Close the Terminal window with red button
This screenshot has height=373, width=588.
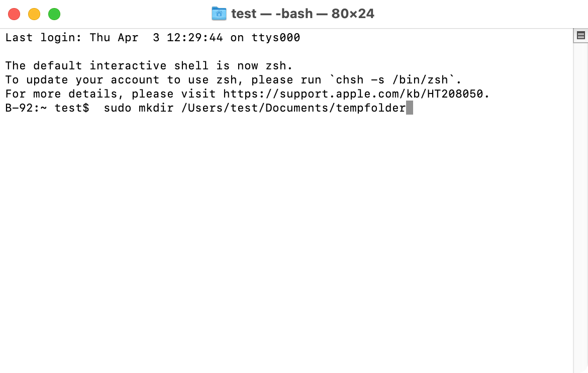[14, 14]
